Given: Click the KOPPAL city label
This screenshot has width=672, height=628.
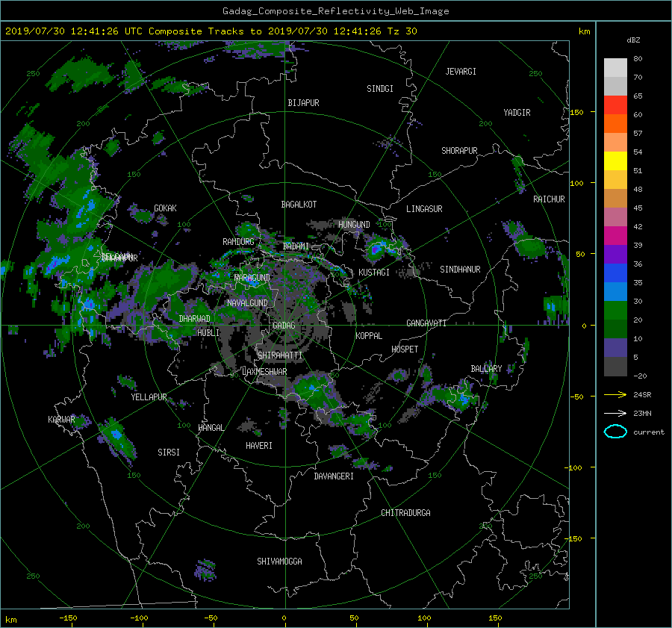Looking at the screenshot, I should pos(369,336).
